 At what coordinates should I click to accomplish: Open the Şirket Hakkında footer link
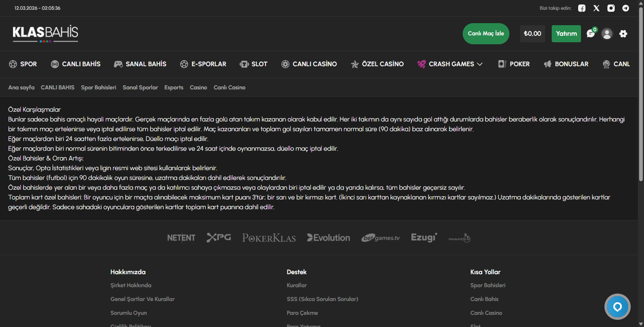(131, 285)
